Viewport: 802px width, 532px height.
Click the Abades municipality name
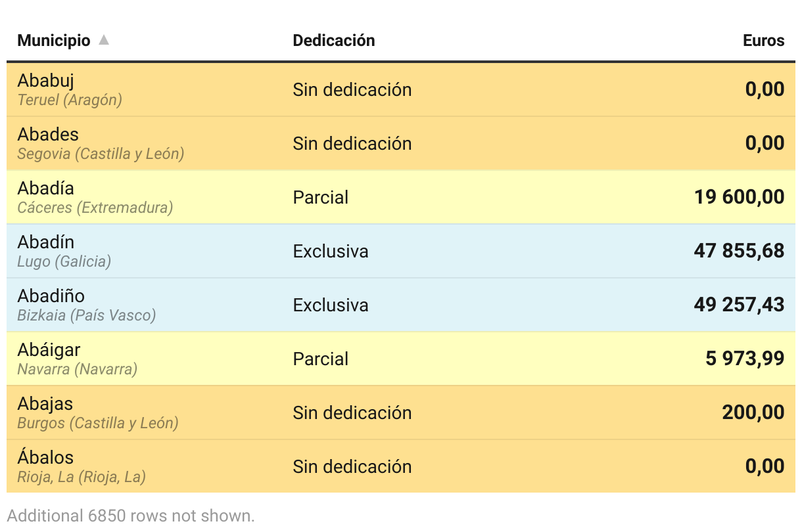[x=48, y=135]
